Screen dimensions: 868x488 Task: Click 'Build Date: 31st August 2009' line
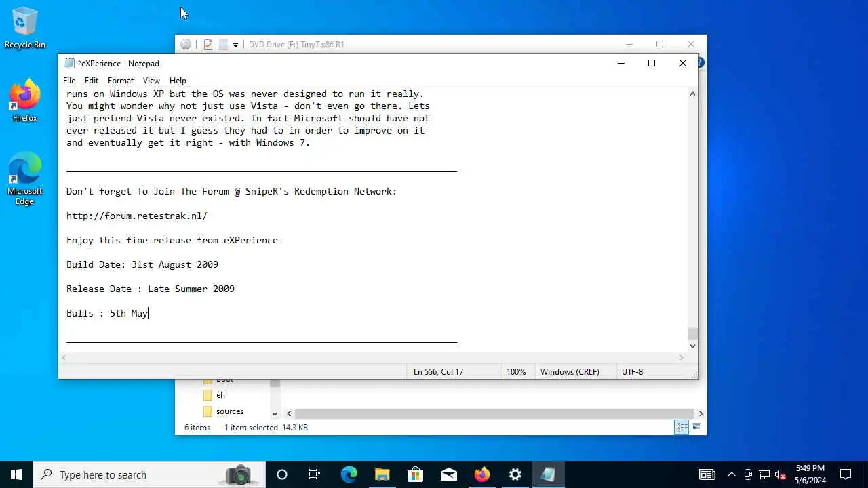click(x=142, y=264)
